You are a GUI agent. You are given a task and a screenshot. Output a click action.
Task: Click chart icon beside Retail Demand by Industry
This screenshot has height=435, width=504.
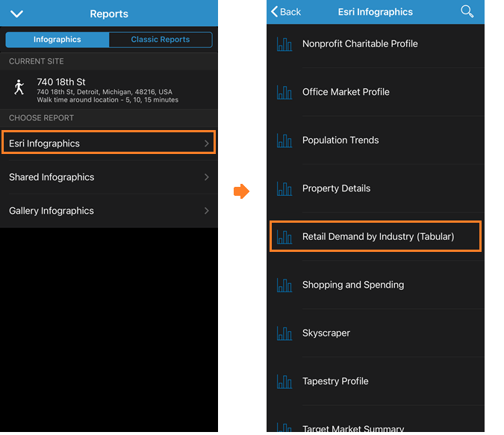(284, 237)
